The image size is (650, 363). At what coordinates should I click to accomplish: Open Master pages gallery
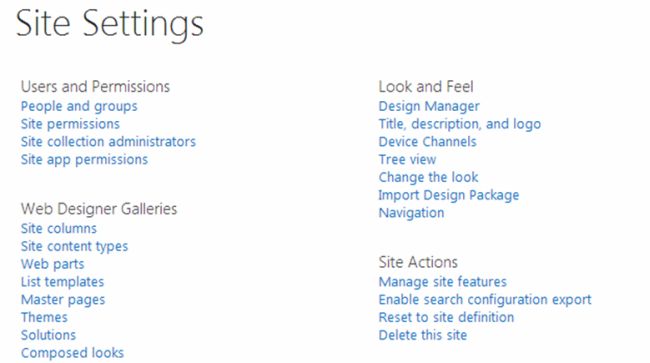(63, 300)
